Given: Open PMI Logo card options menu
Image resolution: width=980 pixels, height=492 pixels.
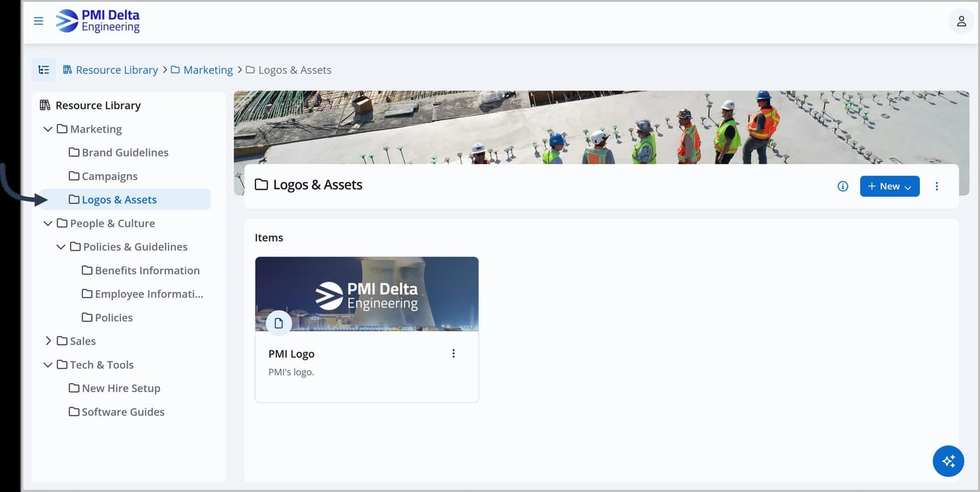Looking at the screenshot, I should [x=454, y=353].
